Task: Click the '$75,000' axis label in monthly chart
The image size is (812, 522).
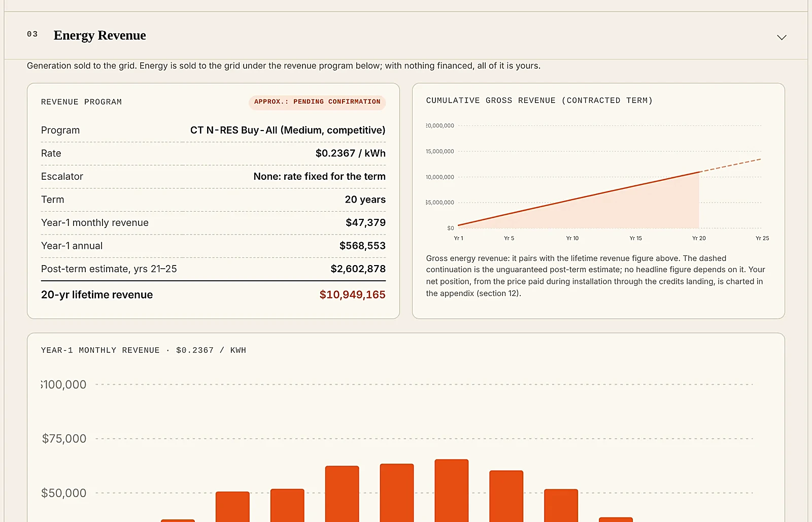Action: coord(64,439)
